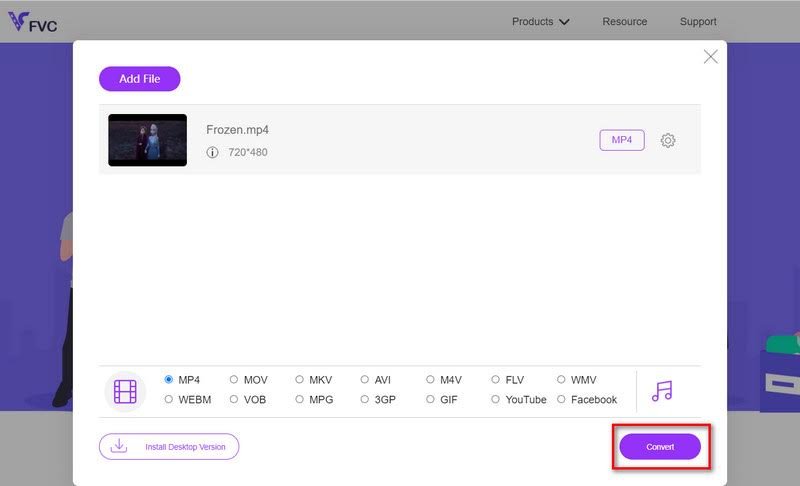The image size is (800, 486).
Task: Switch to audio formats music note icon
Action: (662, 391)
